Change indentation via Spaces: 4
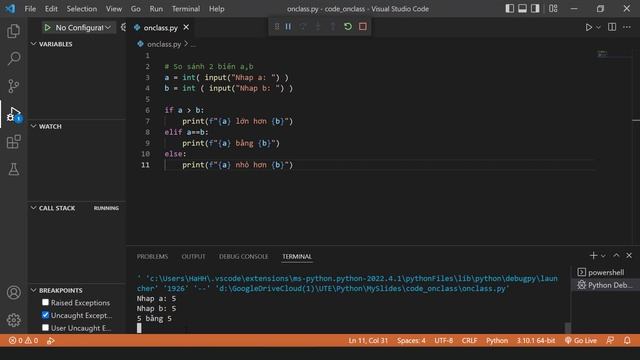Screen dimensions: 640x360 (411, 340)
